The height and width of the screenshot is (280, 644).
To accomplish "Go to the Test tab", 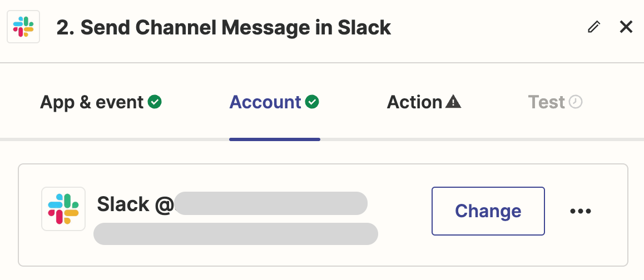I will 546,102.
